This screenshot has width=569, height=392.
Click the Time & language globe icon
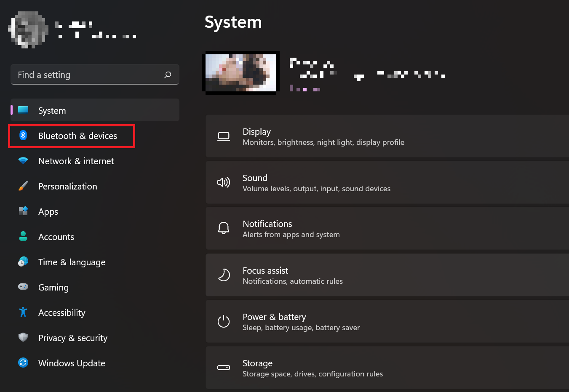[x=23, y=261]
